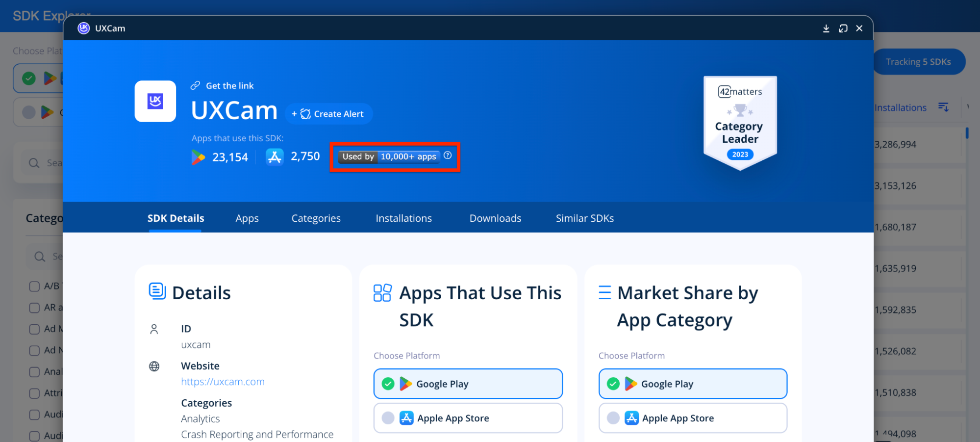980x442 pixels.
Task: Click the globe icon beside Website
Action: coord(154,366)
